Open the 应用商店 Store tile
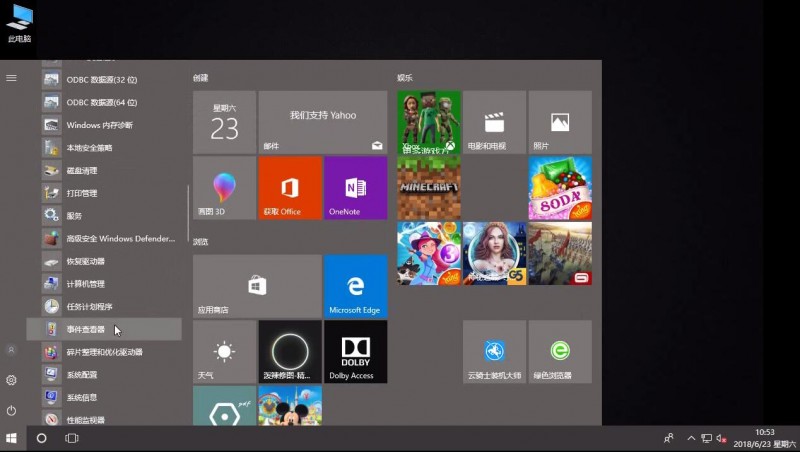Screen dimensions: 800x452 pos(257,286)
